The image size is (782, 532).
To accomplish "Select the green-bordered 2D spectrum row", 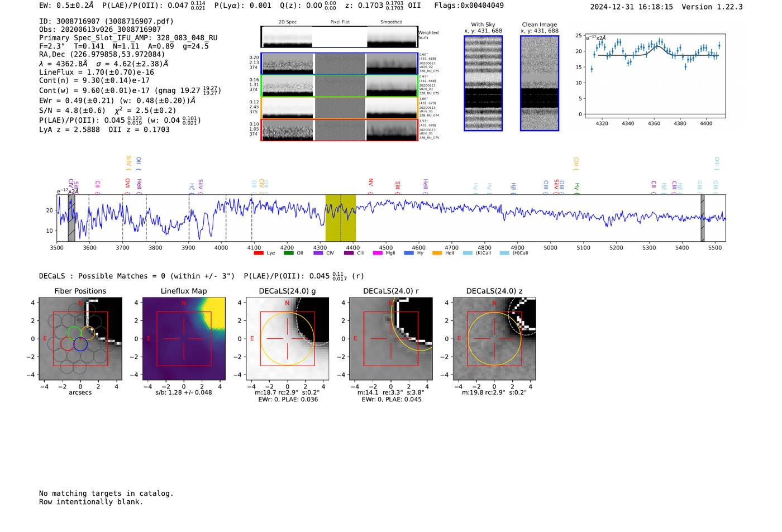I will click(340, 85).
